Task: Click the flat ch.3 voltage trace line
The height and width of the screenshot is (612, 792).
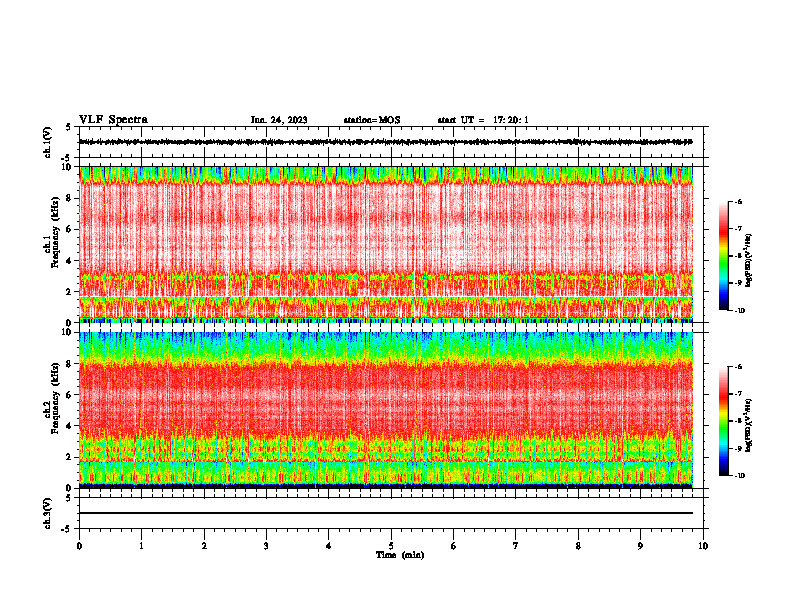Action: (x=385, y=513)
